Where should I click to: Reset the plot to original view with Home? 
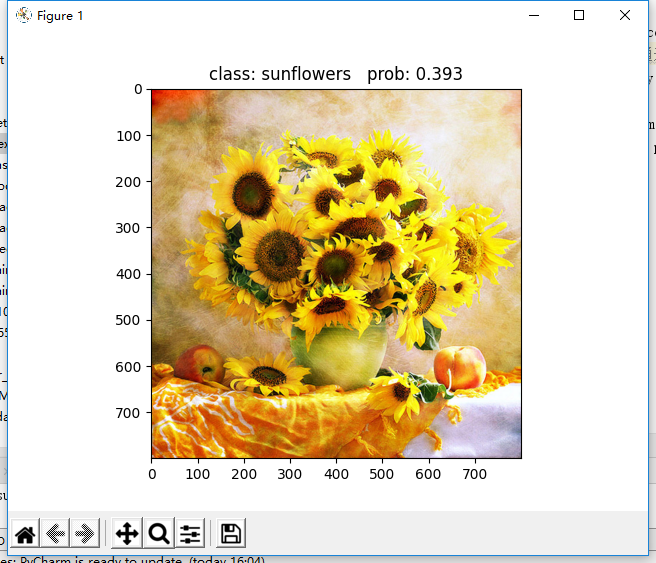[25, 534]
